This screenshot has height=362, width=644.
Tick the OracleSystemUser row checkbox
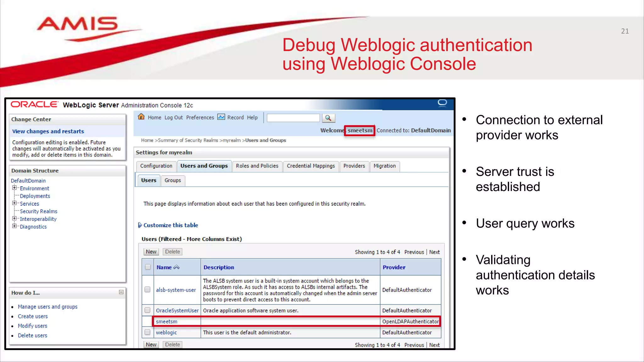point(147,310)
